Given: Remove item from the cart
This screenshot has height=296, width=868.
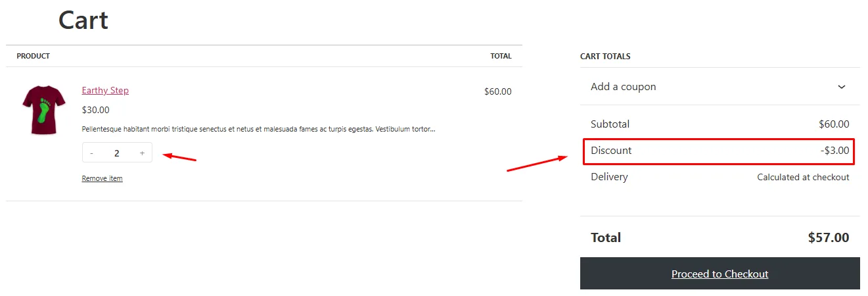Looking at the screenshot, I should point(102,178).
